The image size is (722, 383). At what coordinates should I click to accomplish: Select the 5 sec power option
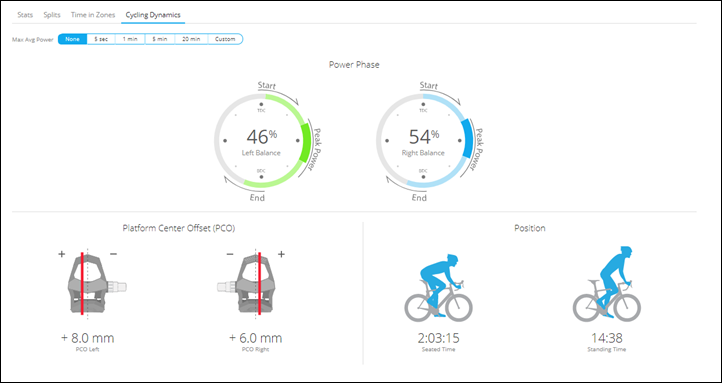tap(101, 39)
